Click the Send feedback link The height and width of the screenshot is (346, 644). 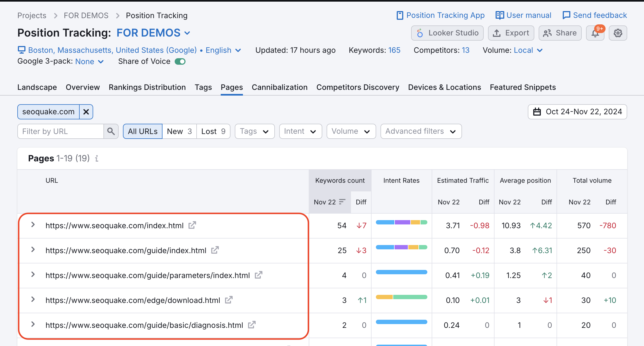(595, 15)
